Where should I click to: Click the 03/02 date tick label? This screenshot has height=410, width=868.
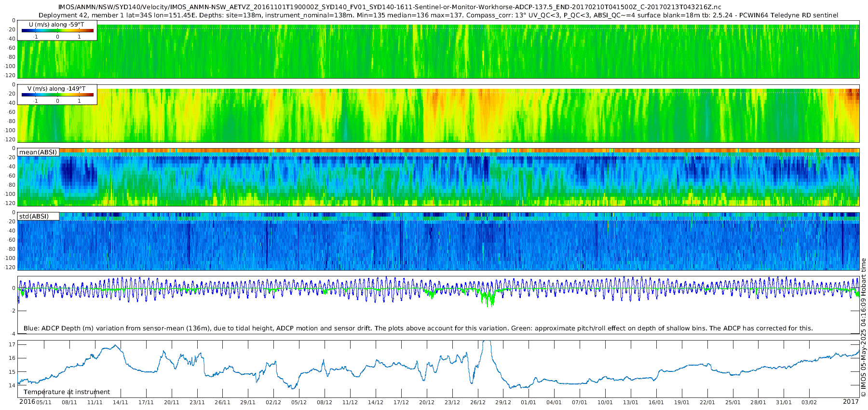809,402
